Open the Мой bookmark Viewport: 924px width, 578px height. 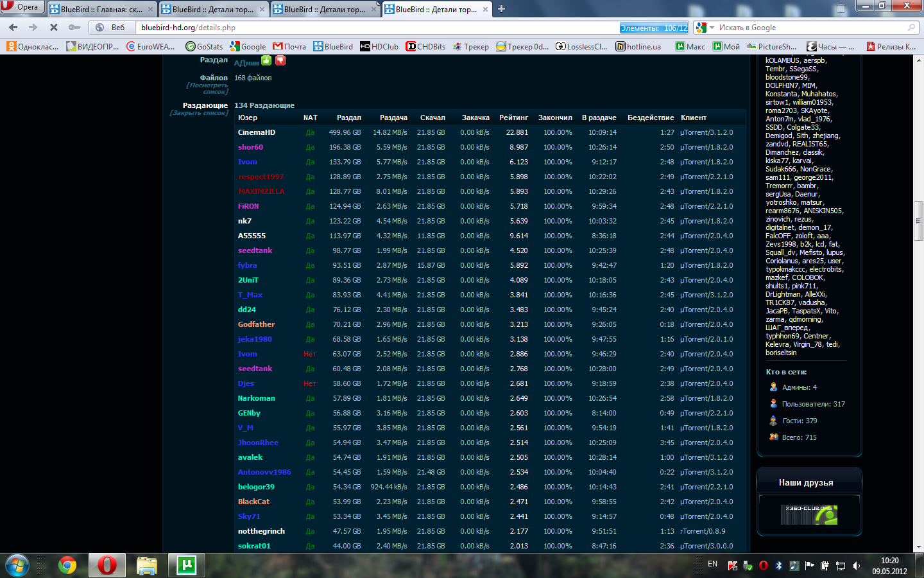[x=726, y=46]
